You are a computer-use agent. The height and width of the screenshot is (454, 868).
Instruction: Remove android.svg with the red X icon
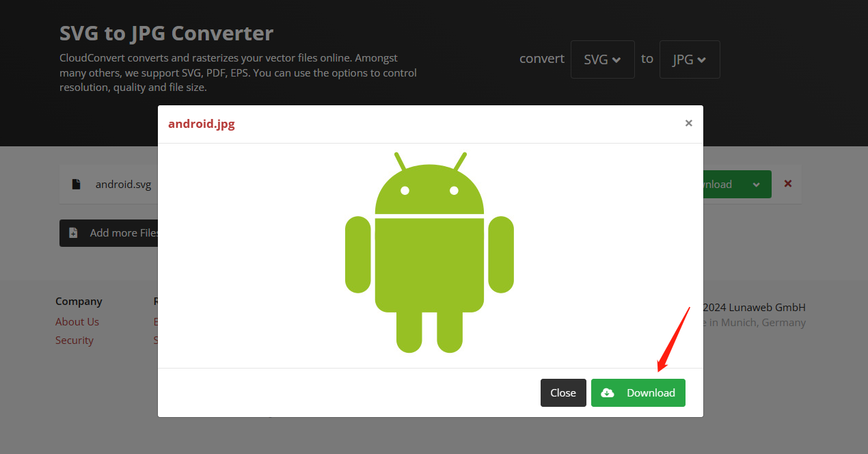788,184
